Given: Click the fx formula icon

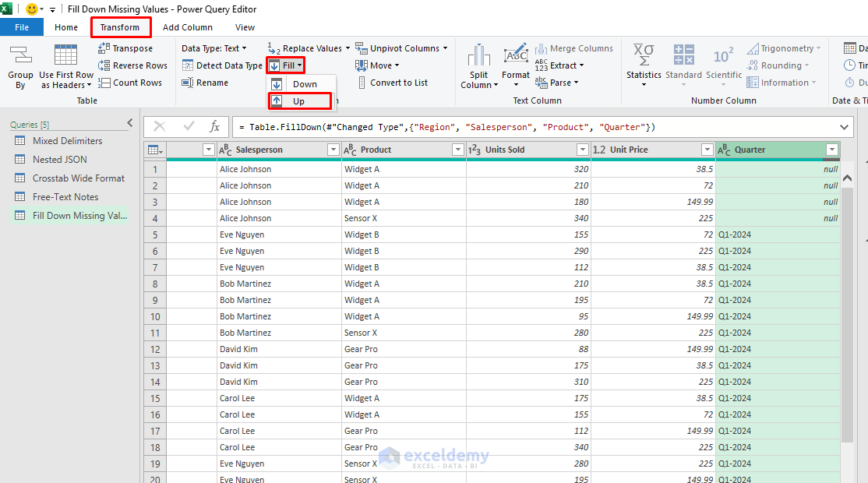Looking at the screenshot, I should (x=215, y=127).
